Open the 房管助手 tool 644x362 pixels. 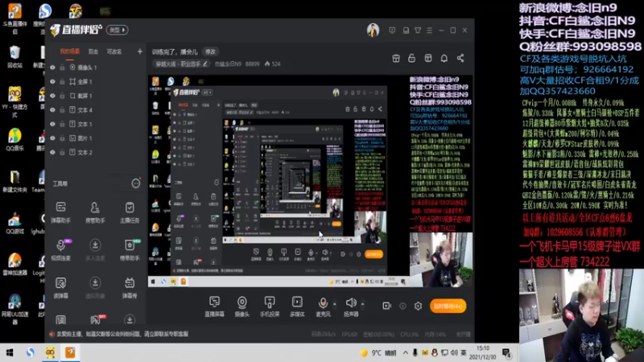tap(95, 212)
